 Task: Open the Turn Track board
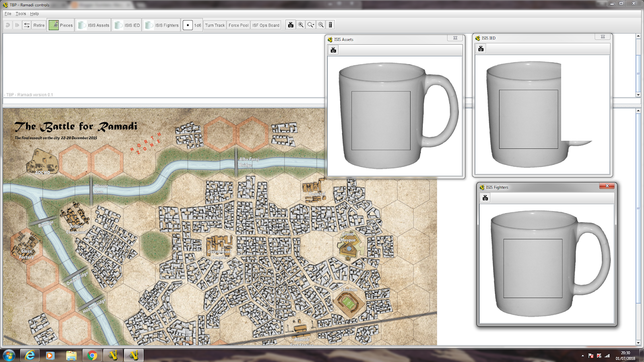[215, 25]
